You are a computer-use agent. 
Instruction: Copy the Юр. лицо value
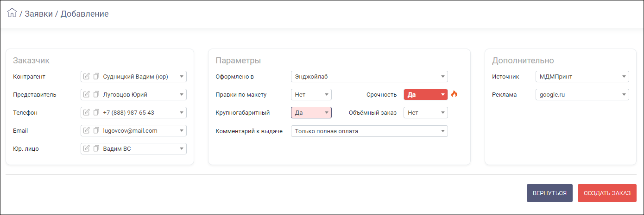[x=96, y=148]
